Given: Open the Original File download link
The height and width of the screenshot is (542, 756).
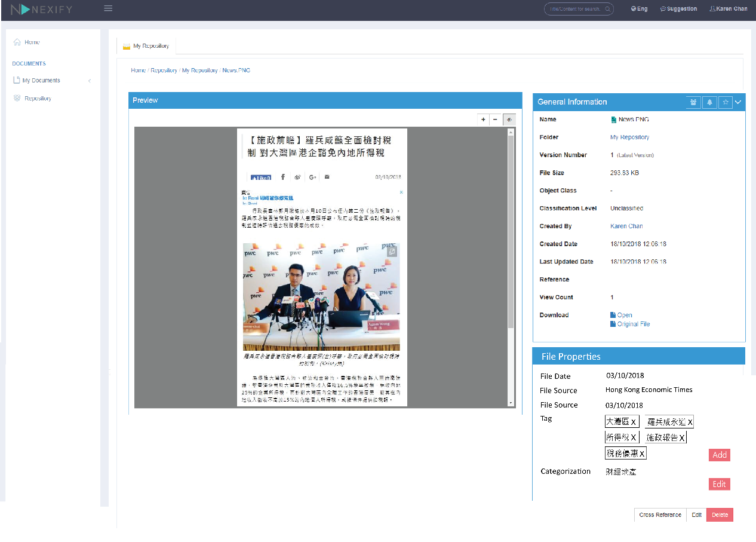Looking at the screenshot, I should 633,324.
